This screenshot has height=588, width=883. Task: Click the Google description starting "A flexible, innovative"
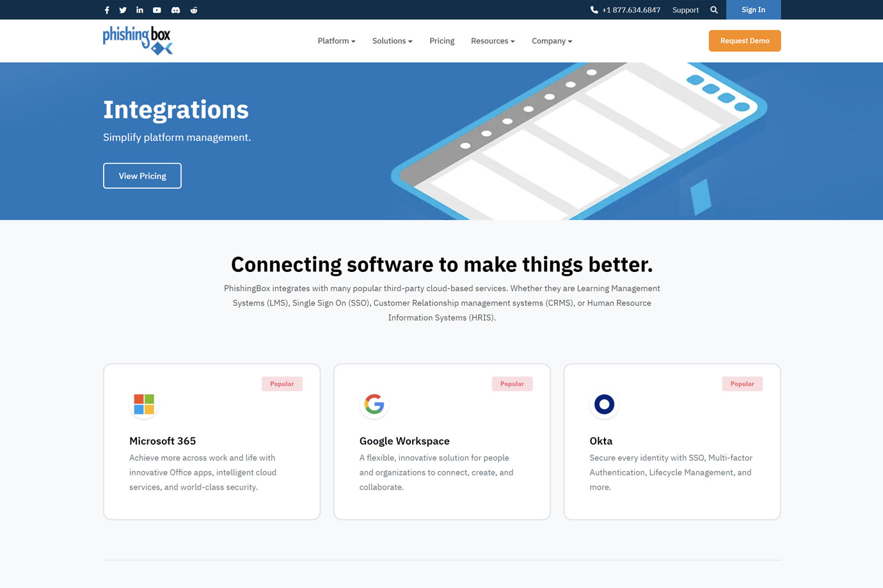[x=436, y=472]
